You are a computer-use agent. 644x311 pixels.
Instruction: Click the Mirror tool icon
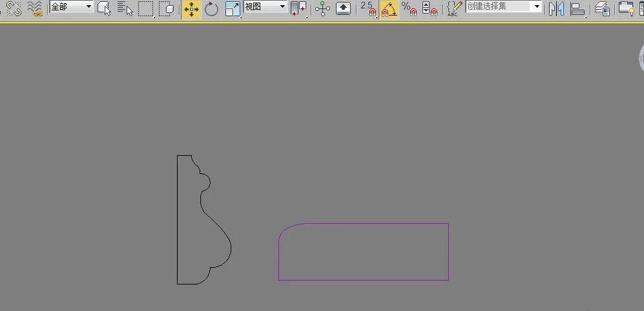[557, 8]
